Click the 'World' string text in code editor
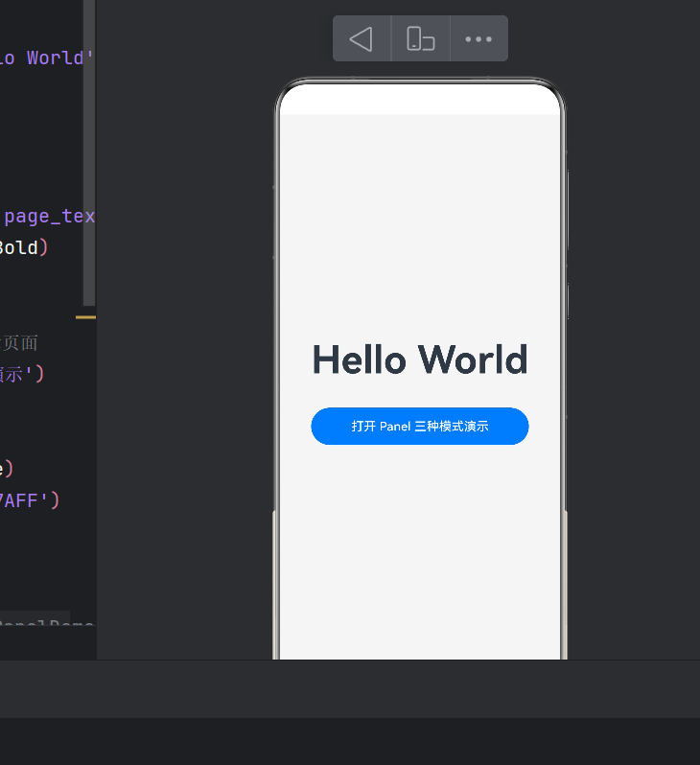 [55, 58]
